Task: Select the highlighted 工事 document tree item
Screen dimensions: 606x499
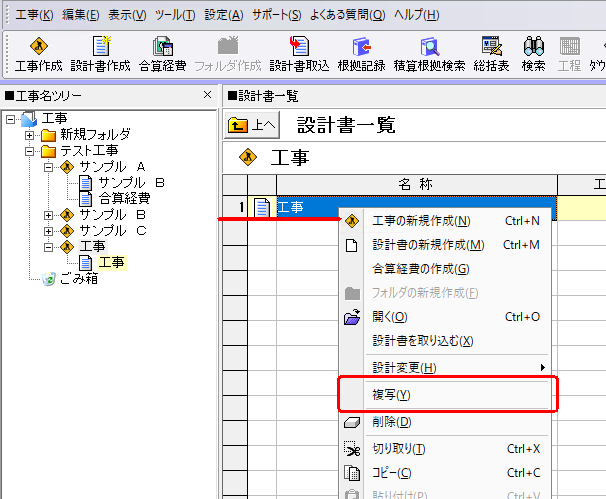Action: (x=111, y=263)
